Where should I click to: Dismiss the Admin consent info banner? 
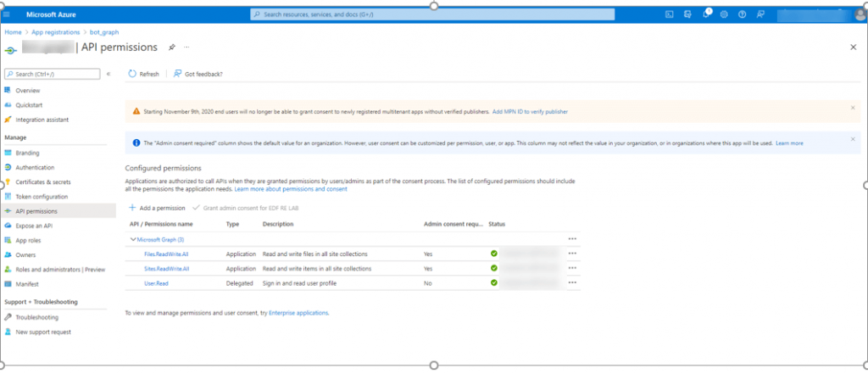(853, 139)
